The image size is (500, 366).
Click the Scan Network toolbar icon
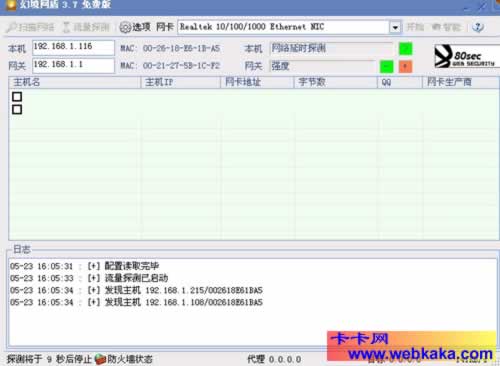(12, 27)
